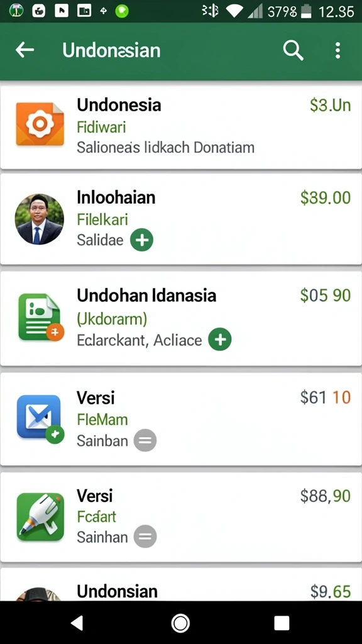Tap the green document app icon
Image resolution: width=362 pixels, height=644 pixels.
tap(40, 317)
